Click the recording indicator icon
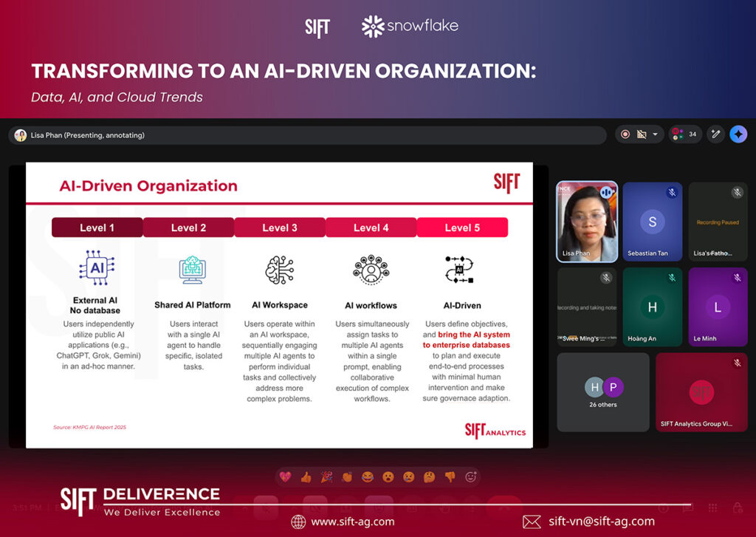The image size is (756, 537). [625, 134]
